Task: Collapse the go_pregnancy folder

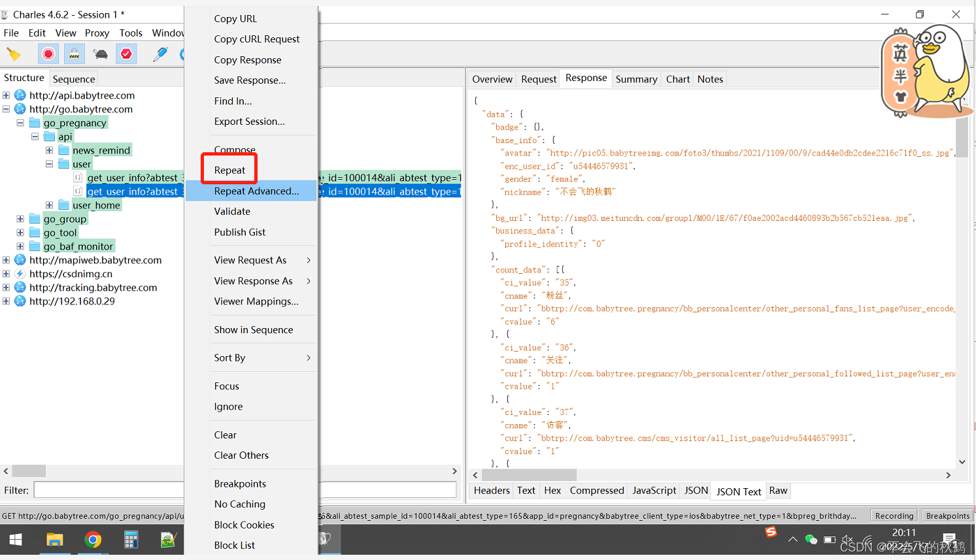Action: coord(20,123)
